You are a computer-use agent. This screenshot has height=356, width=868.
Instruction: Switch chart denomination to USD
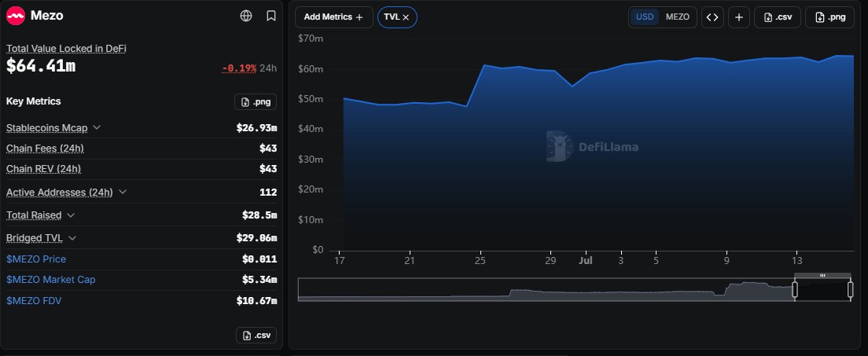(645, 17)
